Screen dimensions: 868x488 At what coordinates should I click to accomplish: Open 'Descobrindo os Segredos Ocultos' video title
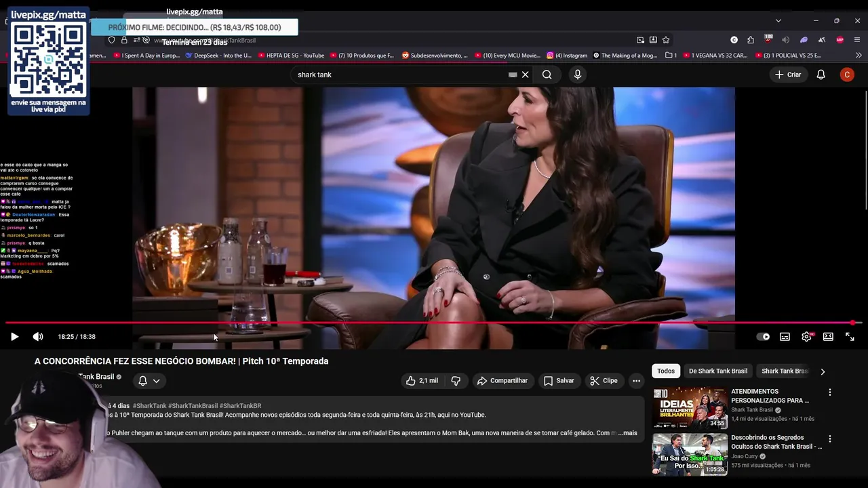click(776, 442)
